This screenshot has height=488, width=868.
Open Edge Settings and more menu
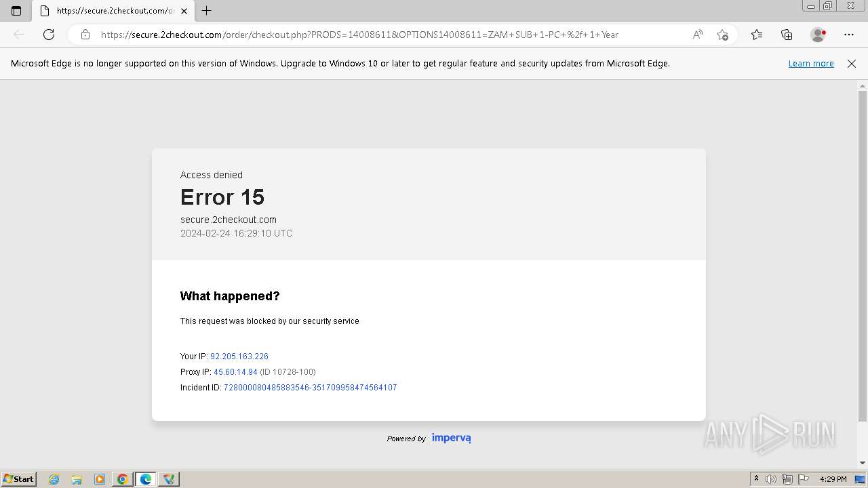point(849,35)
